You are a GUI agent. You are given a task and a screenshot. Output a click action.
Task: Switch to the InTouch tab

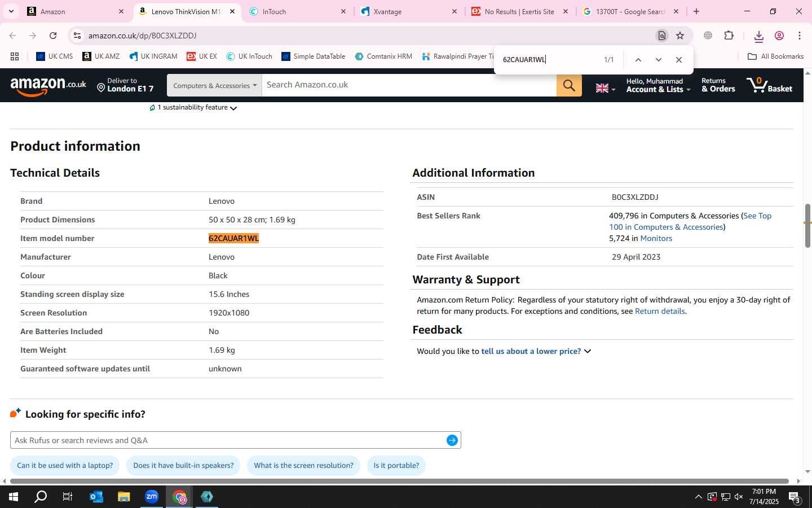298,11
